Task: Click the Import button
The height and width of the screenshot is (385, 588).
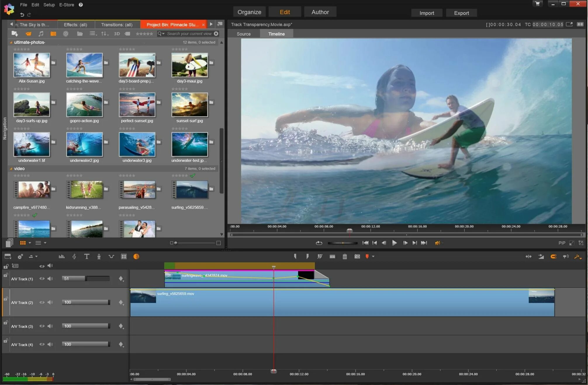Action: click(x=426, y=13)
